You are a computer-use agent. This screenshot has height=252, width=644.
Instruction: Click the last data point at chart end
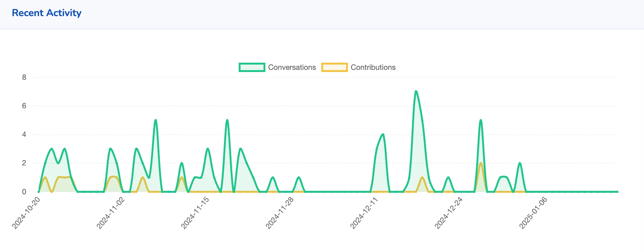(x=617, y=192)
